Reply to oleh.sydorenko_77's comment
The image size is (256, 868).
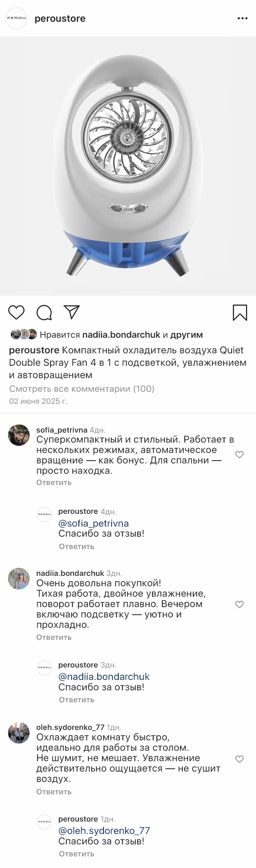pyautogui.click(x=54, y=792)
